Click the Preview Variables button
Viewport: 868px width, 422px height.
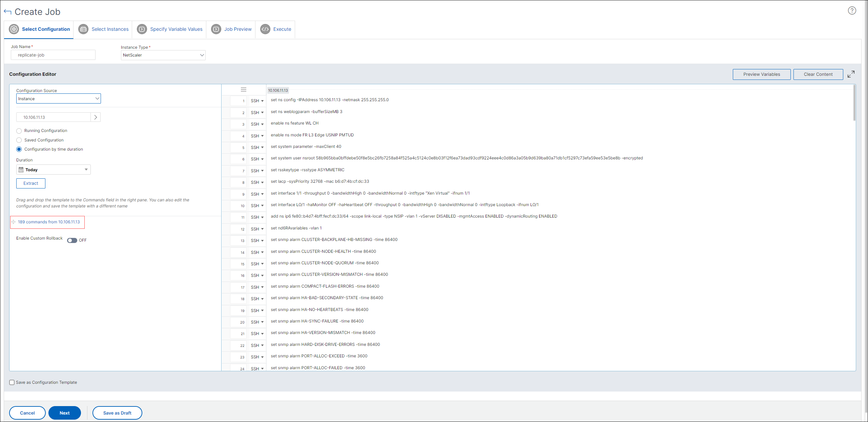click(x=762, y=74)
